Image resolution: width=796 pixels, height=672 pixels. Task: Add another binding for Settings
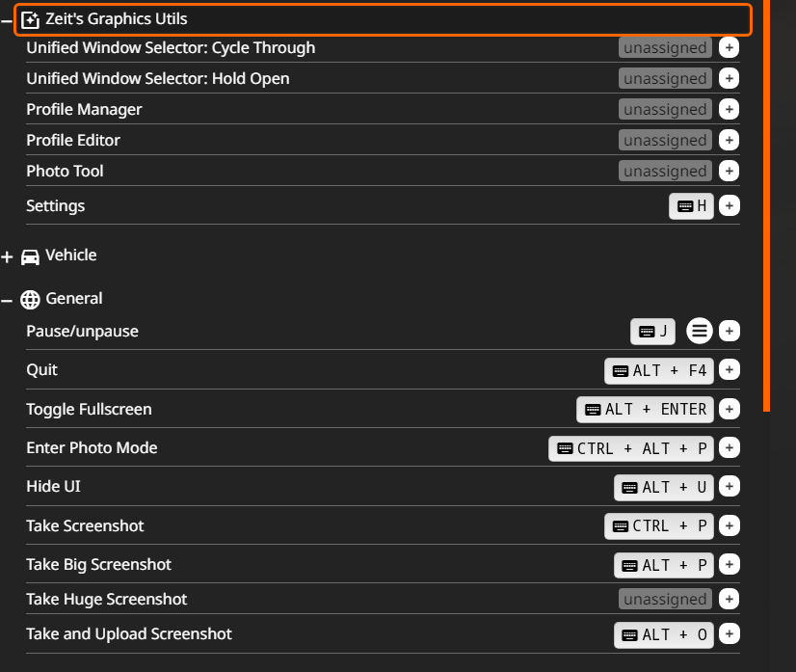tap(730, 206)
